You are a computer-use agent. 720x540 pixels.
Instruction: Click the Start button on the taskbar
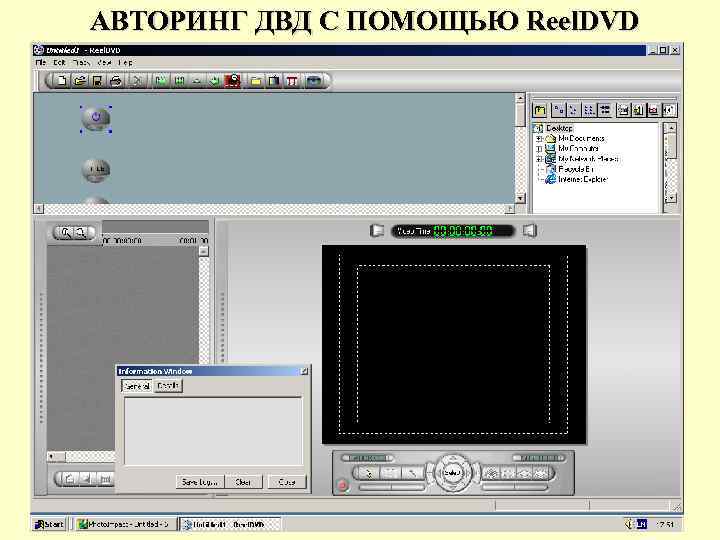pyautogui.click(x=50, y=524)
